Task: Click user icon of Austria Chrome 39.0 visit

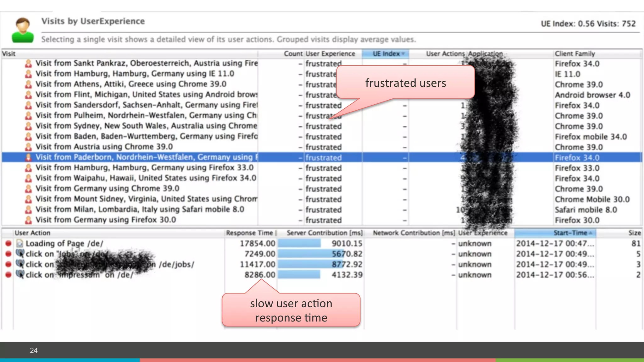Action: (28, 147)
